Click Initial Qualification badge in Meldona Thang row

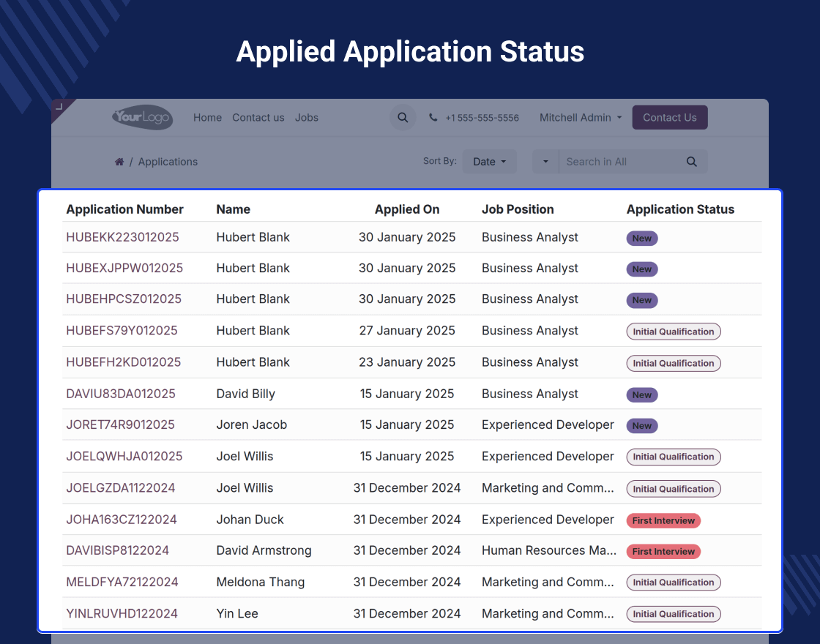[673, 583]
